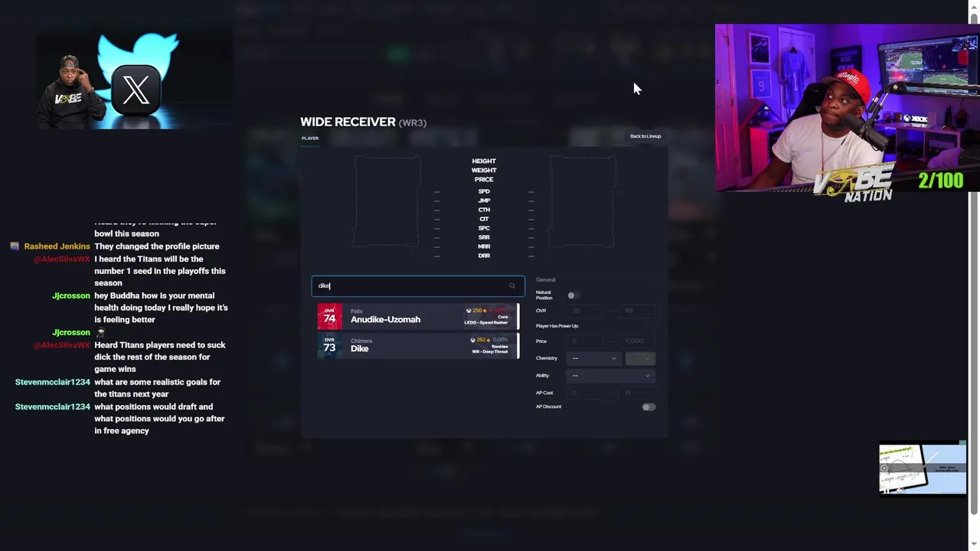Click the magnifier icon in player search box
Screen dimensions: 980x551
pyautogui.click(x=512, y=286)
